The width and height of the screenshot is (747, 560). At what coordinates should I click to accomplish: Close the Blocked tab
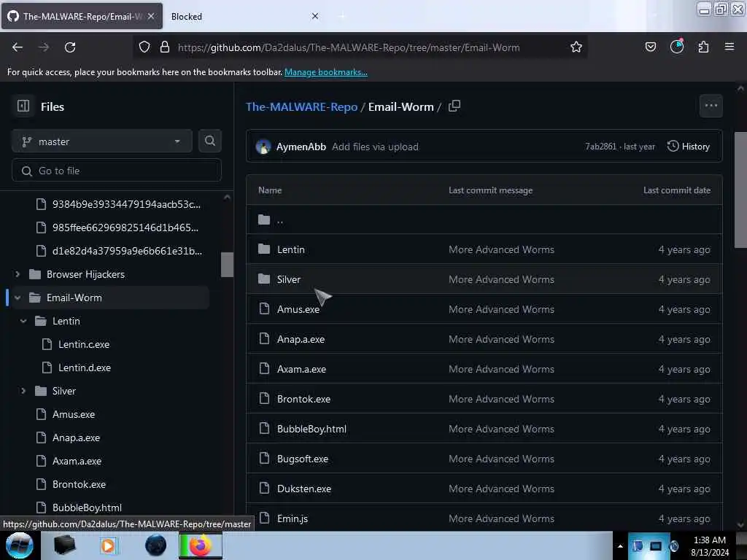coord(315,16)
